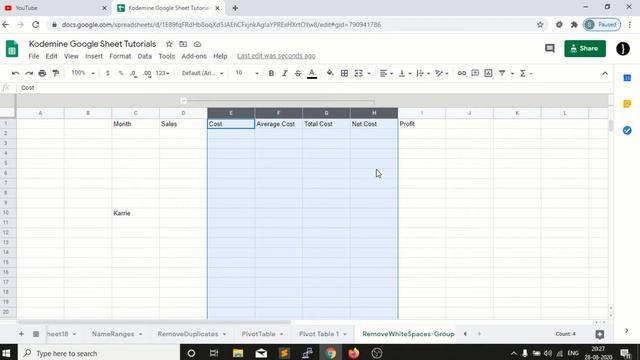The width and height of the screenshot is (640, 360).
Task: Insert a link
Action: (462, 73)
